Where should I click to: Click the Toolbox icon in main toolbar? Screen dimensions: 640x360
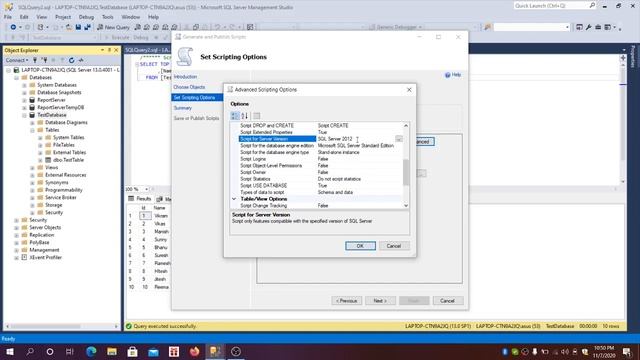coord(598,27)
